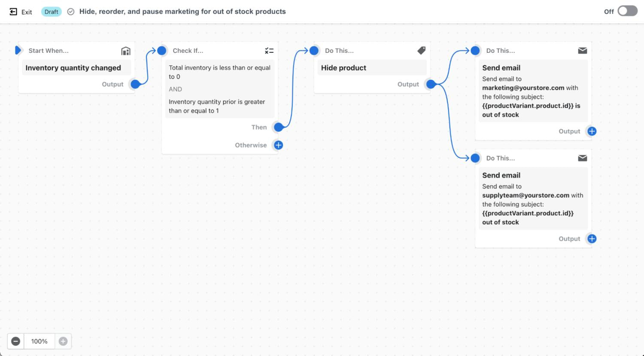Image resolution: width=644 pixels, height=356 pixels.
Task: Click the envelope icon on marketing email card
Action: point(583,51)
